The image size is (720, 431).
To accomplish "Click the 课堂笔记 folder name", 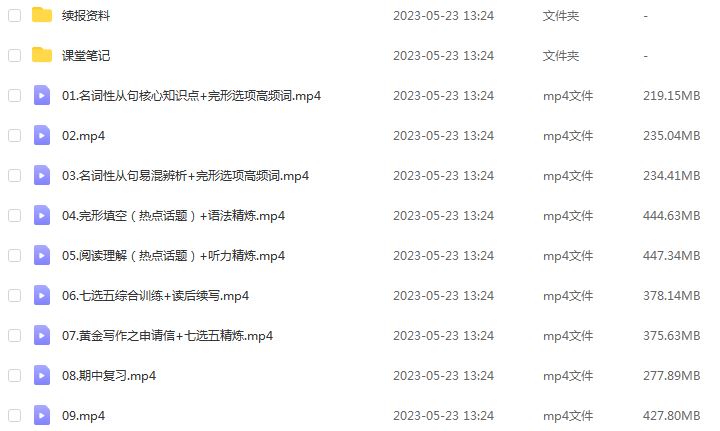I will [86, 56].
